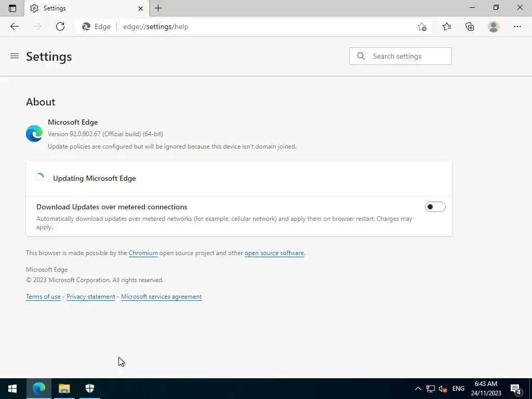Close the Settings tab
Image resolution: width=532 pixels, height=399 pixels.
140,8
